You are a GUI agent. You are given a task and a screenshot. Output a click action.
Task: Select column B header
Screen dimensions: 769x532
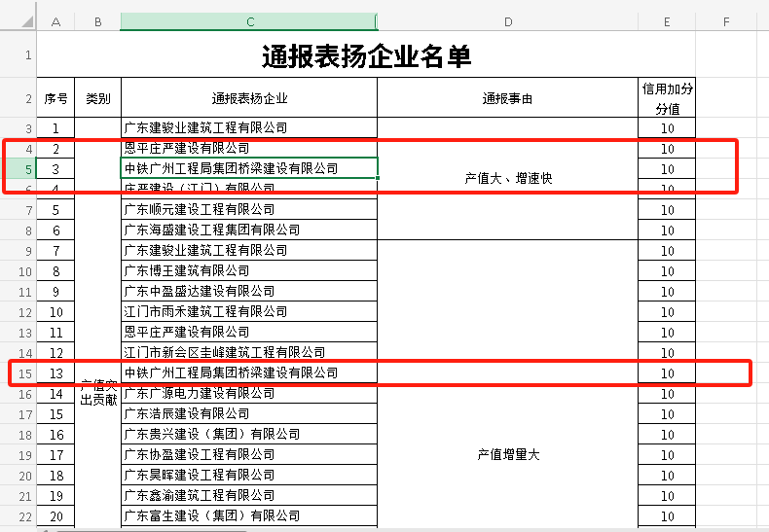tap(97, 21)
